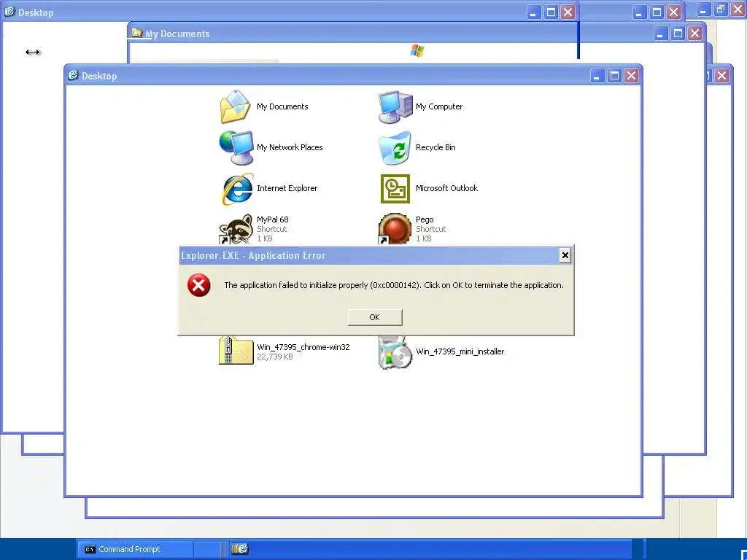This screenshot has height=560, width=747.
Task: Click the front Desktop window title icon
Action: click(x=73, y=75)
